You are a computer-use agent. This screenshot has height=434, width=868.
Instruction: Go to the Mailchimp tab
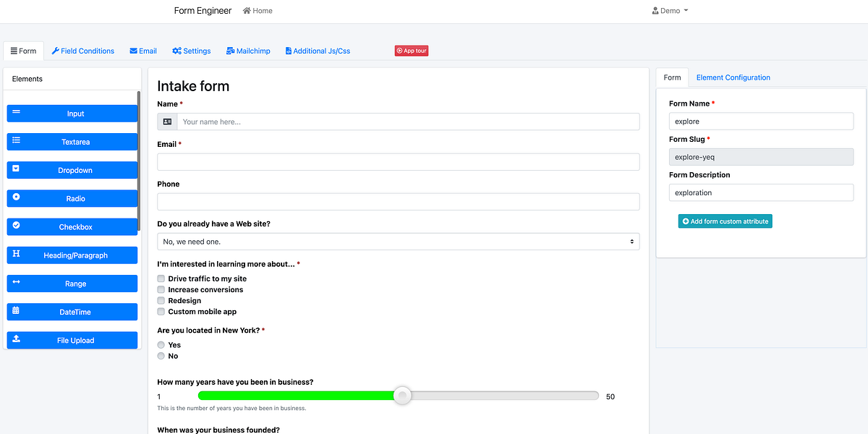click(248, 51)
